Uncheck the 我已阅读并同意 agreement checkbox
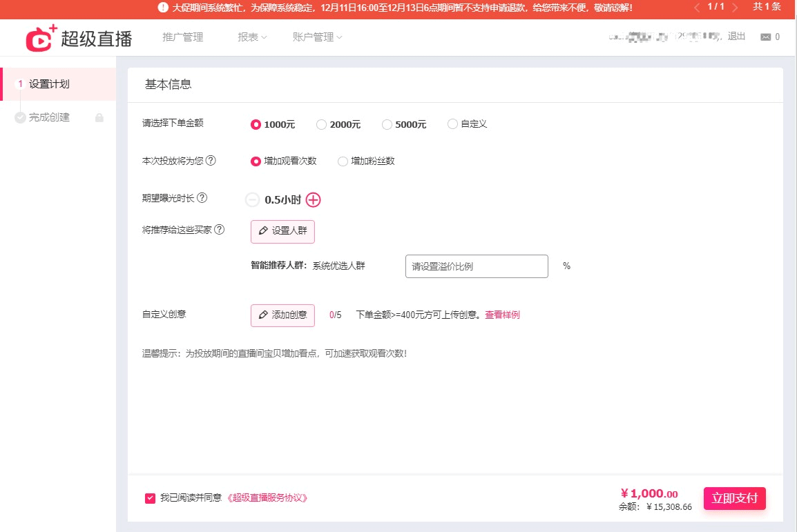This screenshot has width=797, height=532. 150,498
